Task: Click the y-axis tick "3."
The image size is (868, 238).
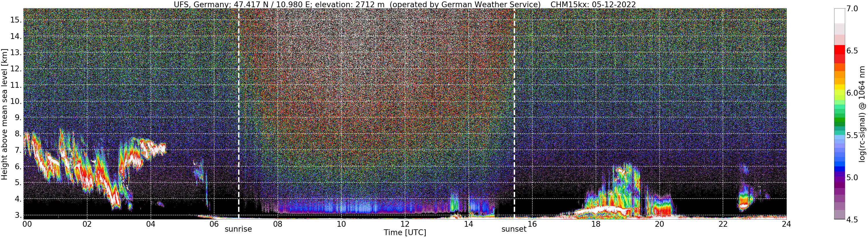Action: pos(18,215)
